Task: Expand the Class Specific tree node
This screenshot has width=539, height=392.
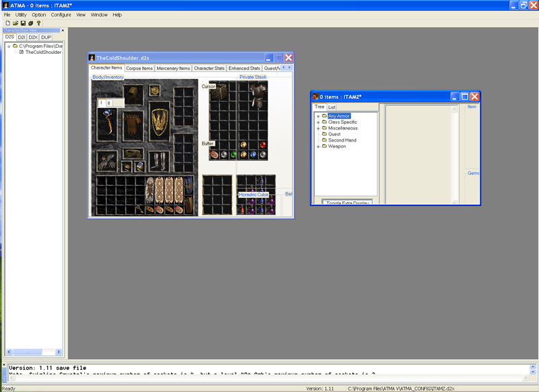Action: 318,123
